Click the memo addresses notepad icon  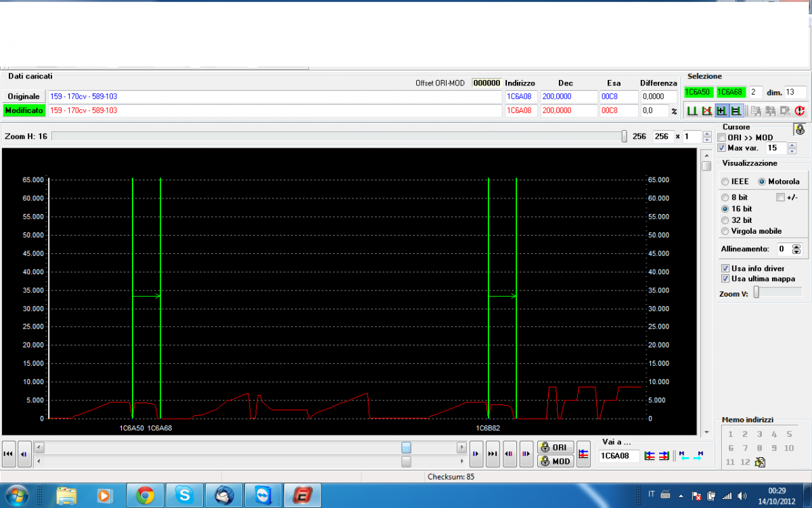(761, 463)
